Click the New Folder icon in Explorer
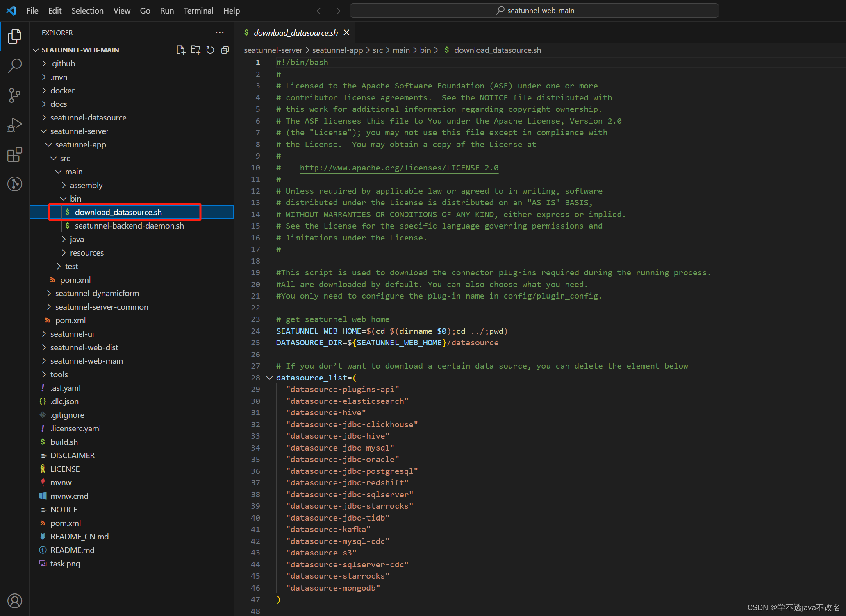 point(196,50)
